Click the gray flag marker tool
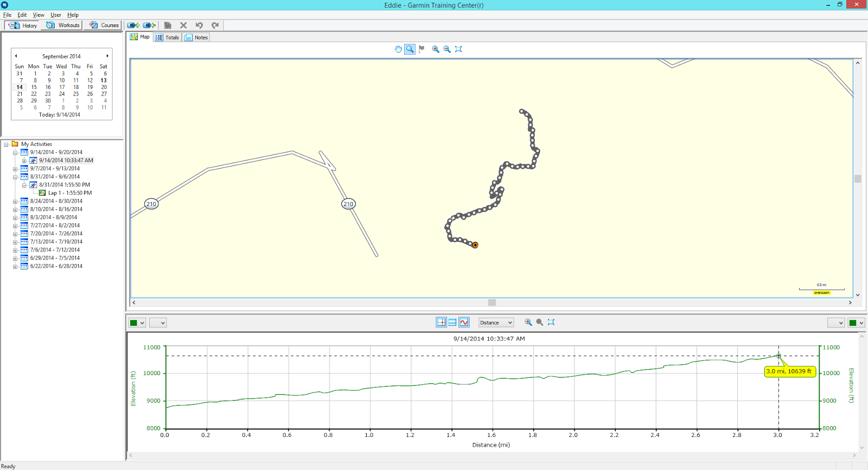This screenshot has height=470, width=868. click(x=422, y=49)
